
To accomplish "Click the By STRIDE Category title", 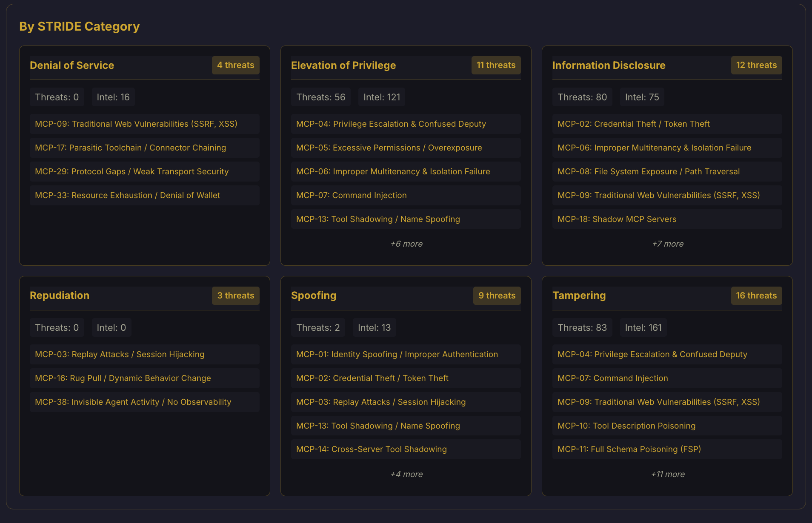I will (x=80, y=26).
